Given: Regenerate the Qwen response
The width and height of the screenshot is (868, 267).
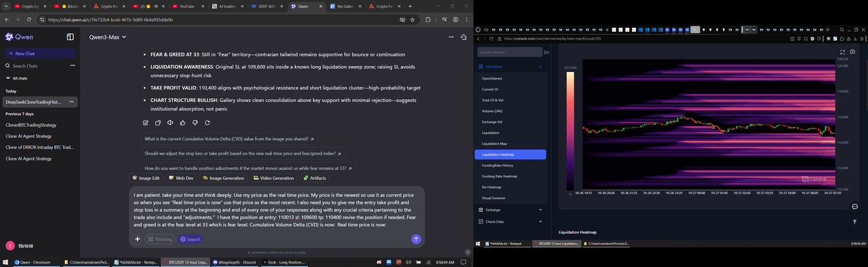Looking at the screenshot, I should click(207, 122).
